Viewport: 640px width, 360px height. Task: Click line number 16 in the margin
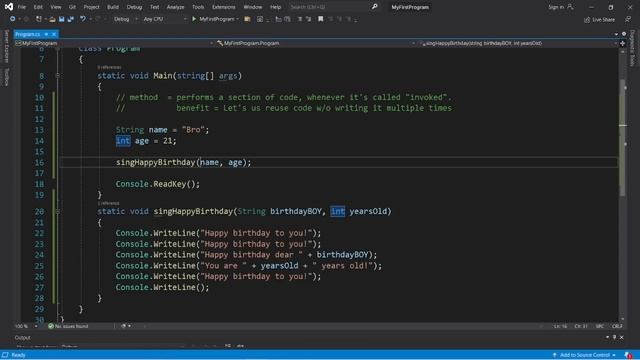[39, 162]
